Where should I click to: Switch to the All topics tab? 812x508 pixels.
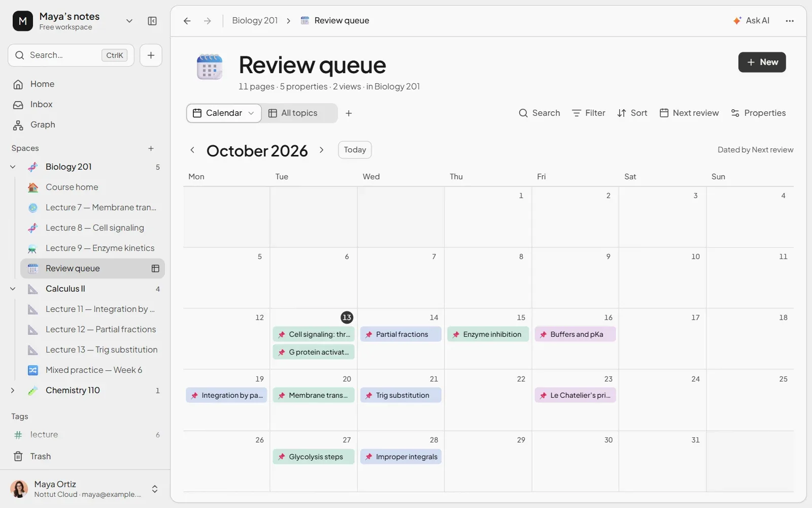293,113
